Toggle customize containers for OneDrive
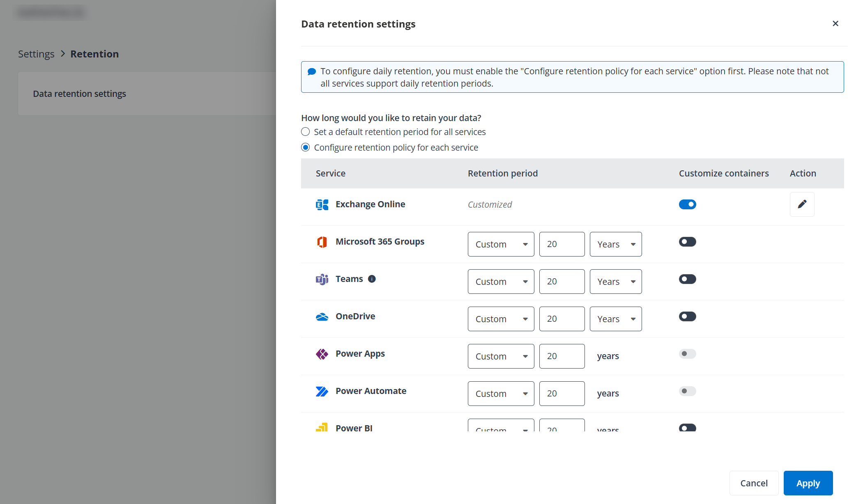Image resolution: width=863 pixels, height=504 pixels. [687, 316]
